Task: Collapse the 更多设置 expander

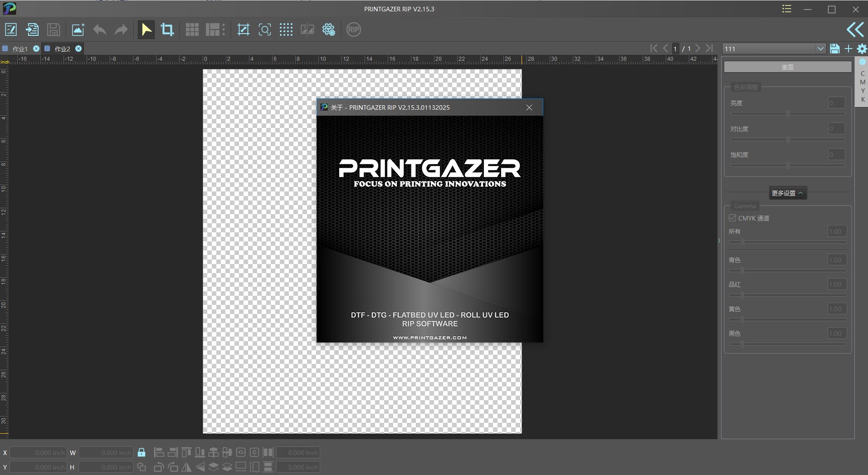Action: tap(788, 193)
